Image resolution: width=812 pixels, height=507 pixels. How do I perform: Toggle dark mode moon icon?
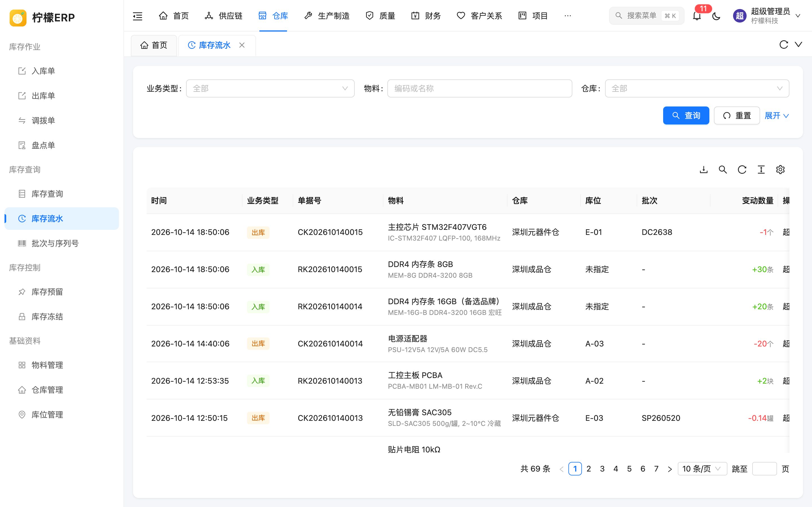(716, 16)
